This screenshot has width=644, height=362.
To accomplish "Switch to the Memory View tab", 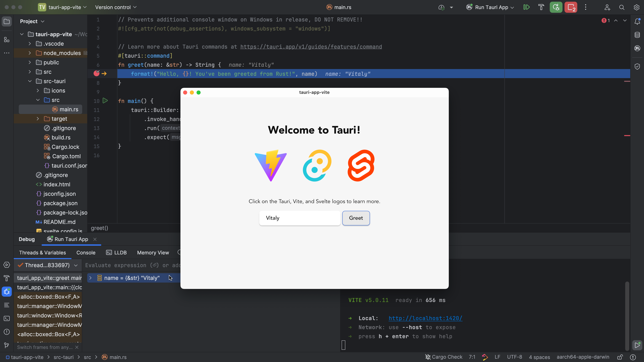I will 153,253.
